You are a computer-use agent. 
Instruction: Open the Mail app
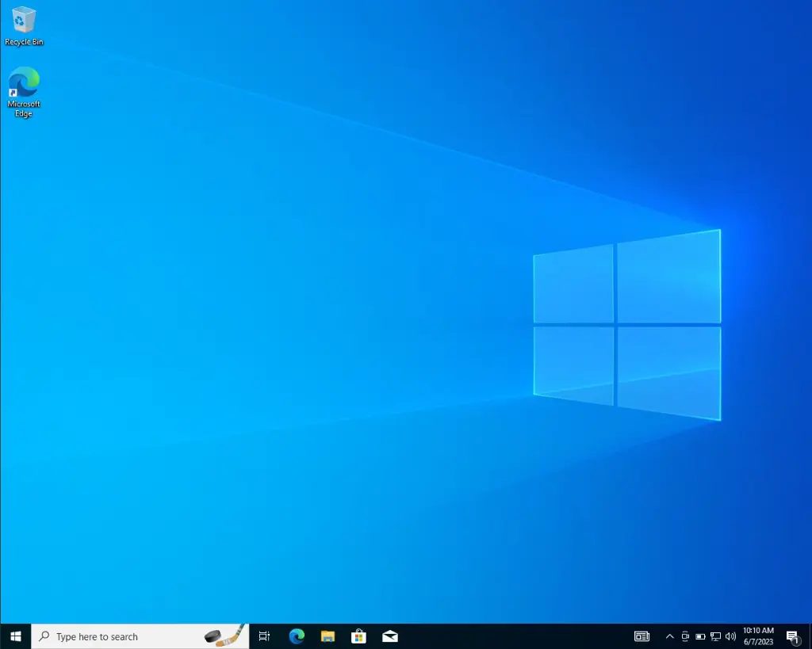coord(389,636)
